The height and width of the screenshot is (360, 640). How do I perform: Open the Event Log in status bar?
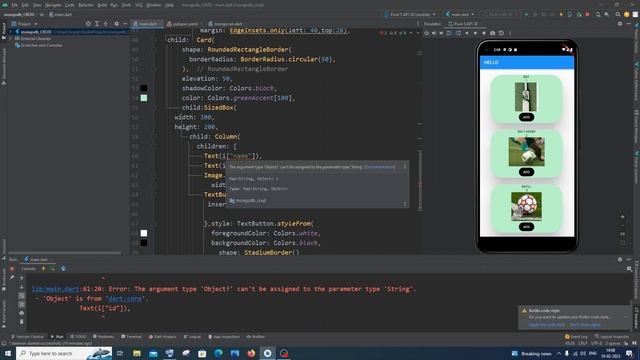[576, 337]
